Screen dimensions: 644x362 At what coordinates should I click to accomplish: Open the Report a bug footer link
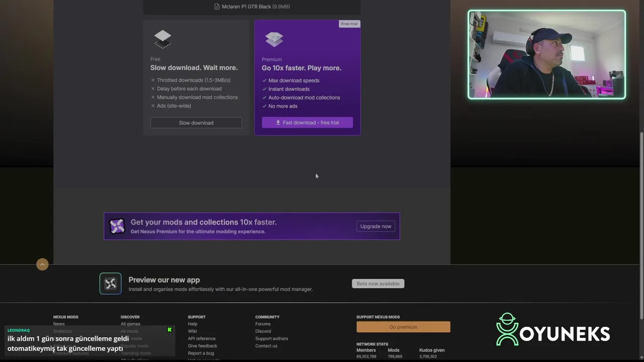tap(201, 353)
